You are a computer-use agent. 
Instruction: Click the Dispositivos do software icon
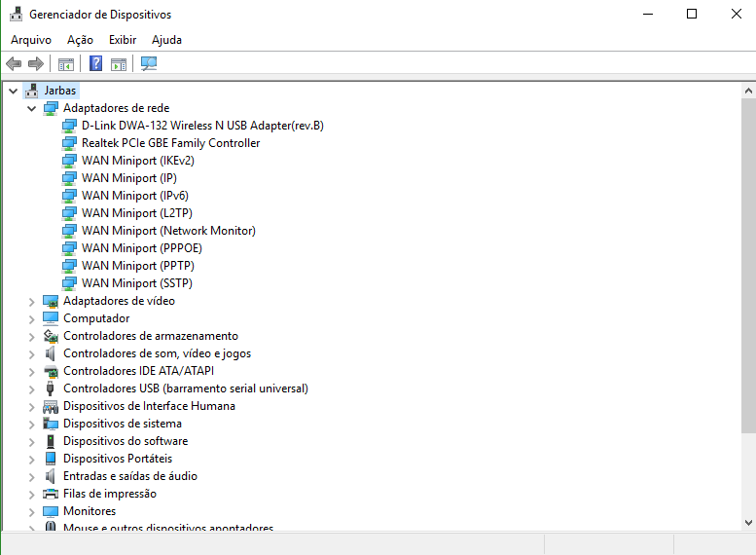[x=51, y=441]
